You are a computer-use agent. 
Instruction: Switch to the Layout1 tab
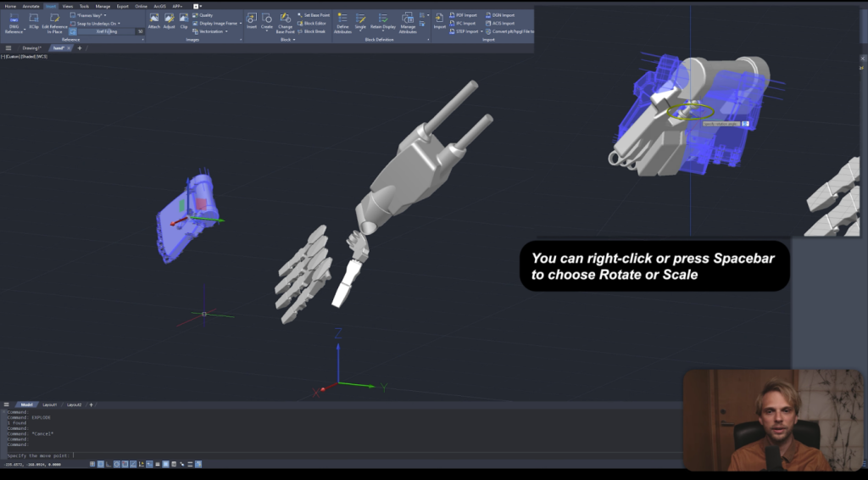click(x=50, y=405)
